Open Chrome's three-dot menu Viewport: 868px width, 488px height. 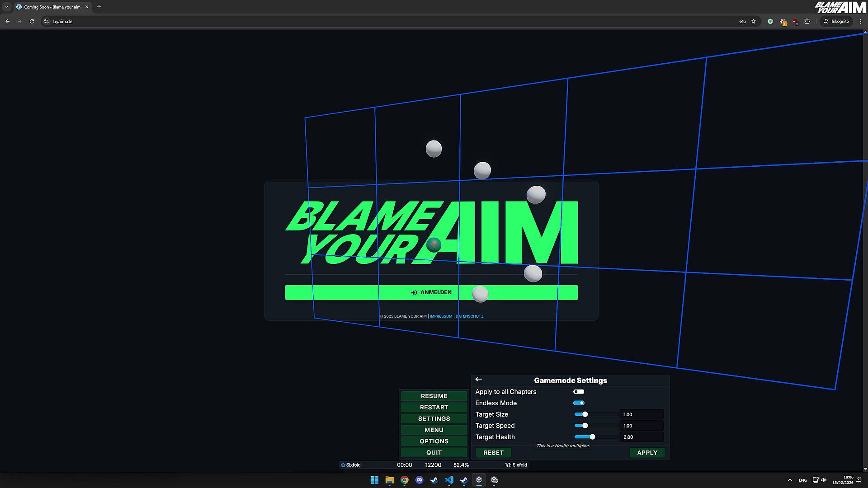(860, 21)
